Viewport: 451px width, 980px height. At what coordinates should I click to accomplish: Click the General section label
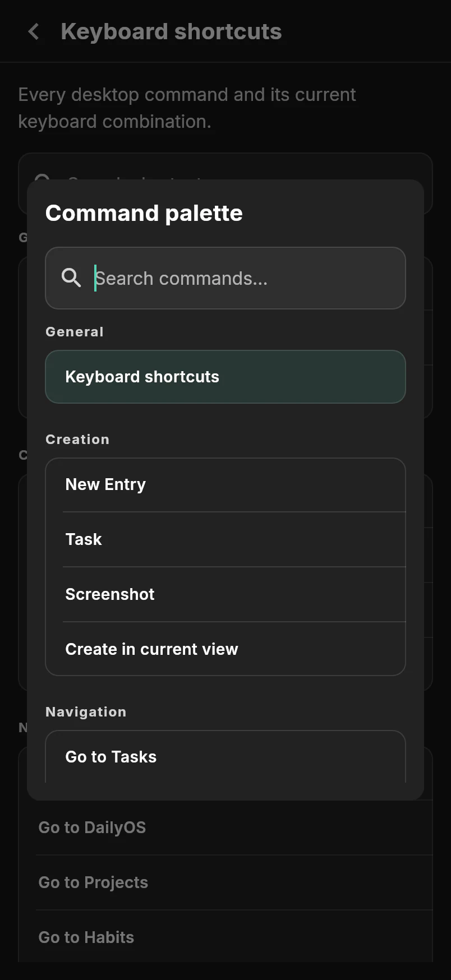[x=75, y=332]
